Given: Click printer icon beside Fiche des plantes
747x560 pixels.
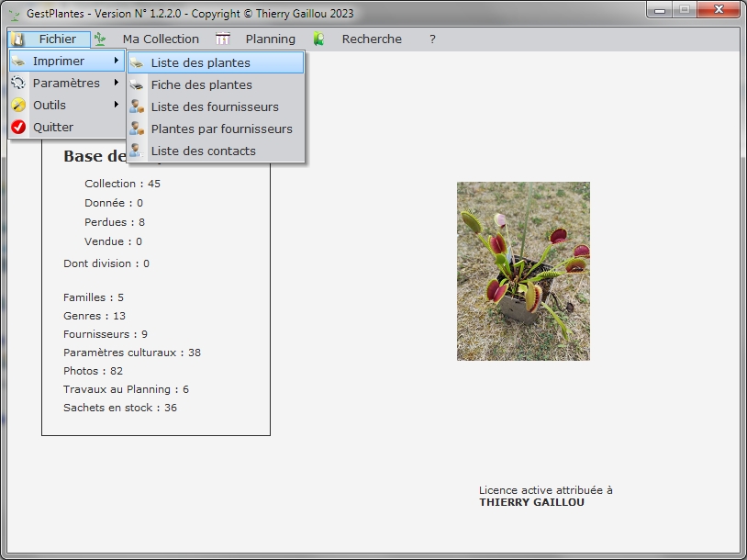Looking at the screenshot, I should 137,84.
